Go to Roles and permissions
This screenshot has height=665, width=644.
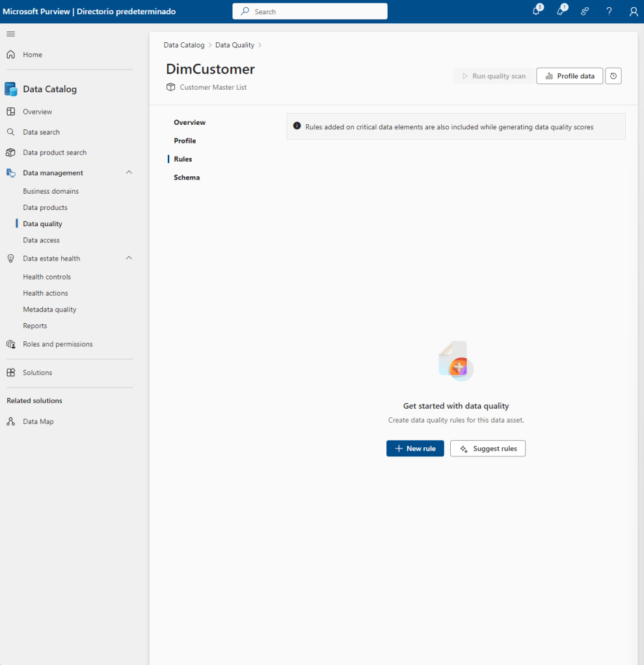[57, 344]
